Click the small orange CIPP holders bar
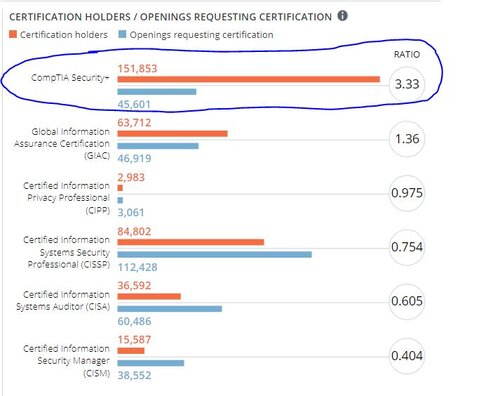500x396 pixels. (x=120, y=188)
